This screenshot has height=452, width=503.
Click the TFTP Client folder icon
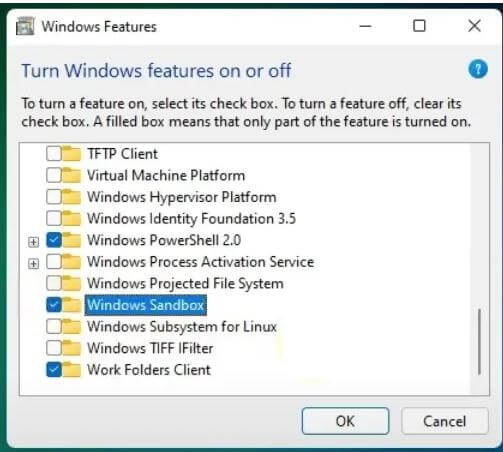[x=71, y=154]
